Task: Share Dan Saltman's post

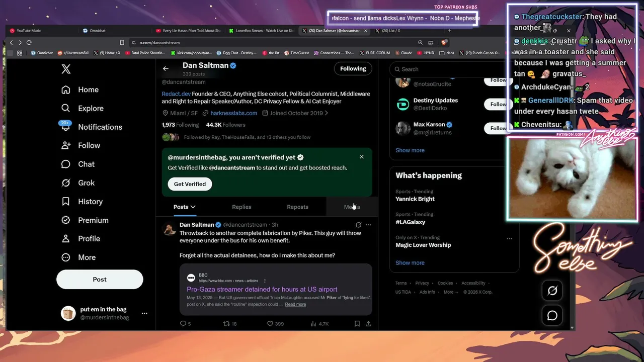Action: tap(368, 324)
